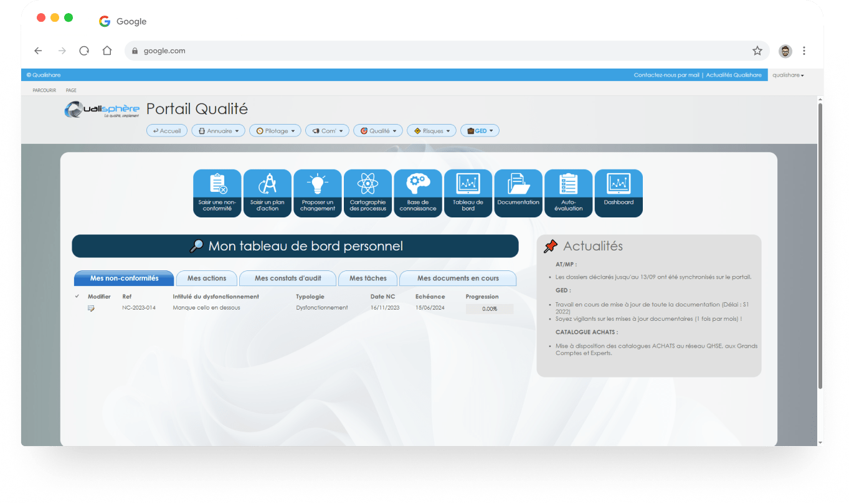Open the Dashboard tile
The height and width of the screenshot is (504, 849).
point(619,193)
